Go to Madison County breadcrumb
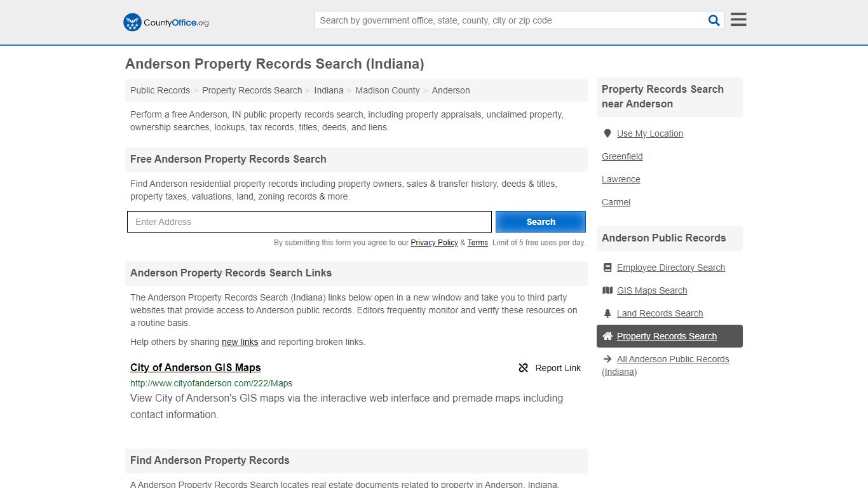The width and height of the screenshot is (868, 488). pos(388,90)
